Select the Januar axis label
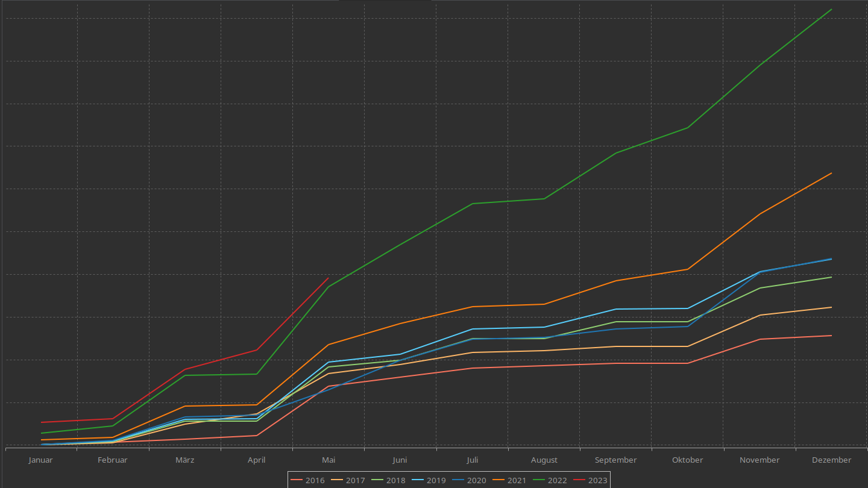The height and width of the screenshot is (488, 868). [40, 460]
